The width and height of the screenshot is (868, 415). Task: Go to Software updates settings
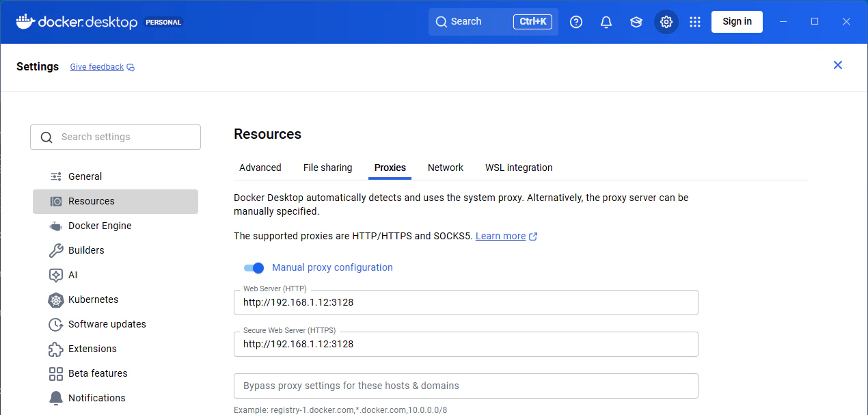click(116, 324)
